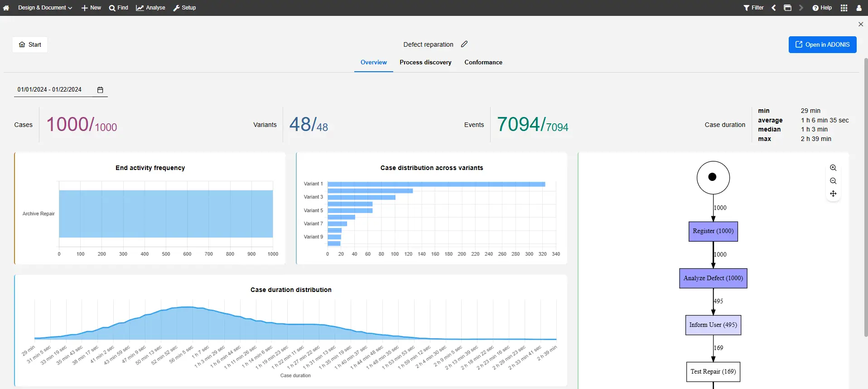
Task: Open the user account menu
Action: pyautogui.click(x=858, y=8)
